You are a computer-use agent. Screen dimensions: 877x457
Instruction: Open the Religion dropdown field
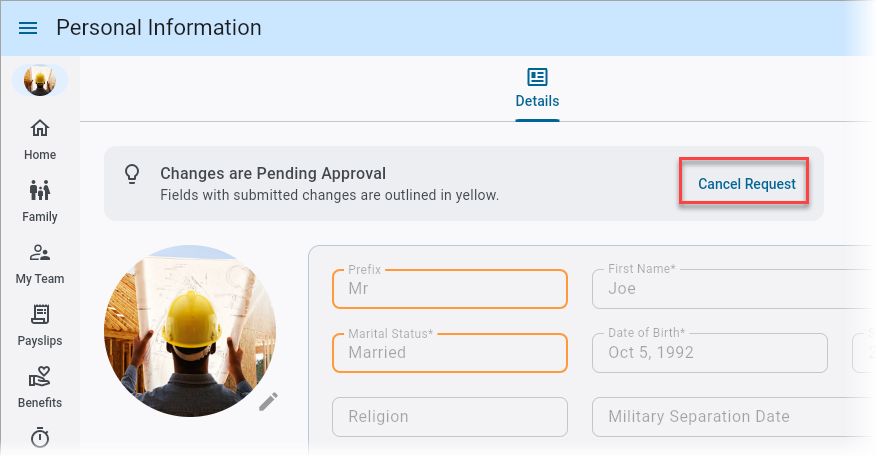(450, 417)
